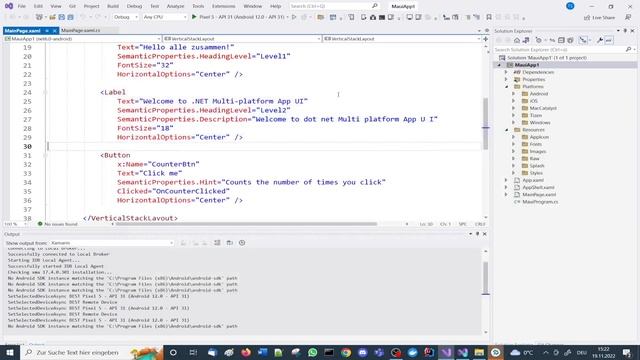Open the Windows Start menu
Screen dimensions: 640x360
tap(10, 352)
